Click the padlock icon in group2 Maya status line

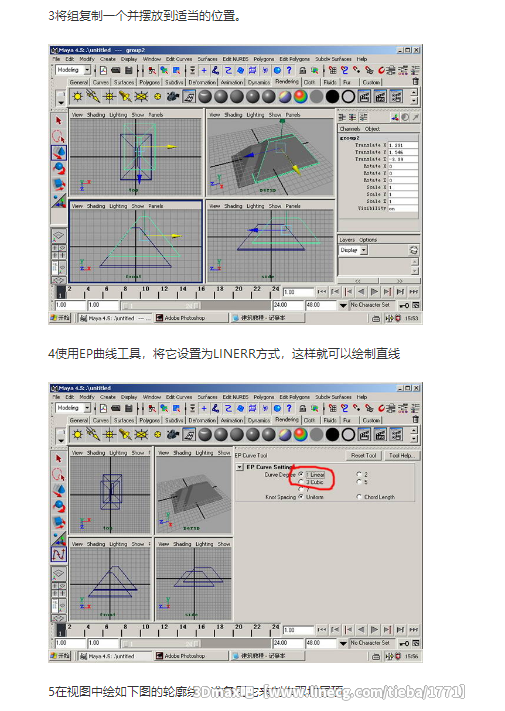302,70
